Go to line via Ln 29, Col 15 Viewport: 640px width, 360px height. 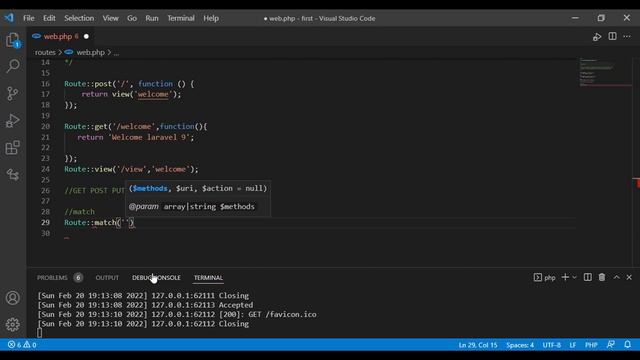point(478,345)
